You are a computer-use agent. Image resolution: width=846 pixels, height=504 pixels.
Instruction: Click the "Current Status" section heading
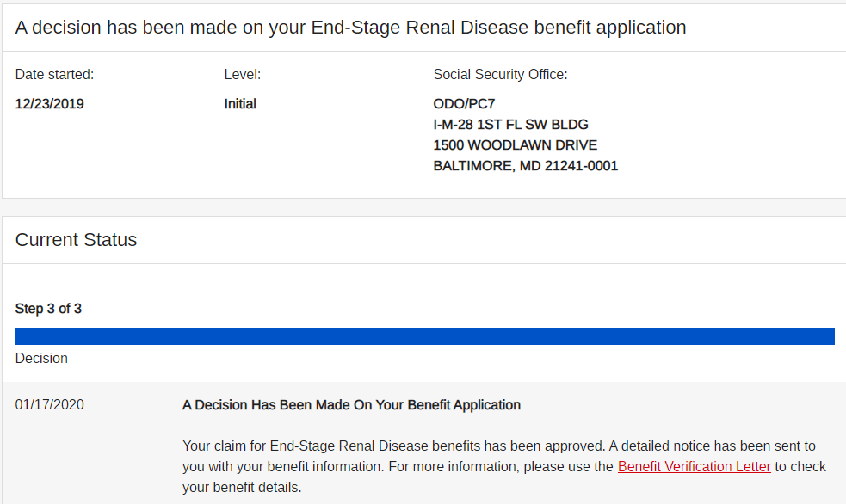(x=76, y=240)
